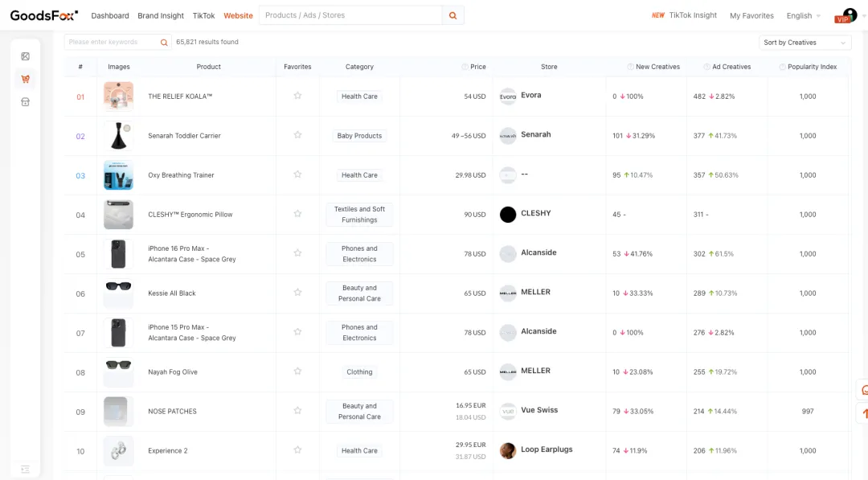868x480 pixels.
Task: Click the Ad Creatives info icon
Action: coord(706,67)
